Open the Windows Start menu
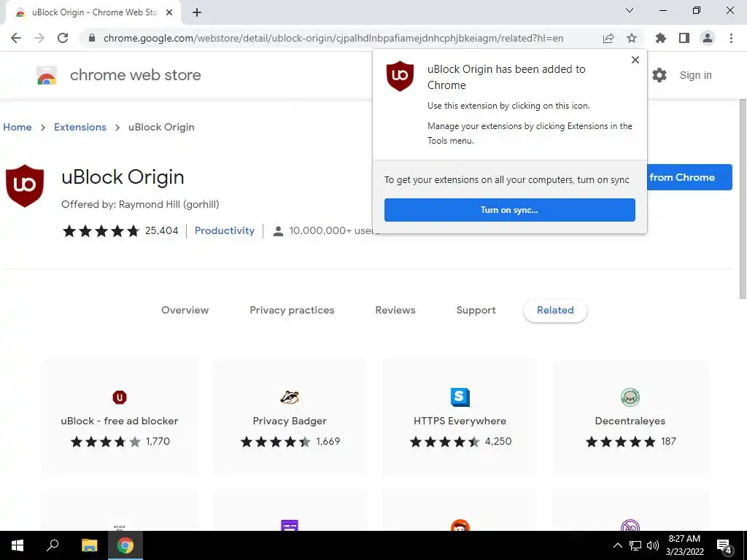Image resolution: width=747 pixels, height=560 pixels. point(18,545)
